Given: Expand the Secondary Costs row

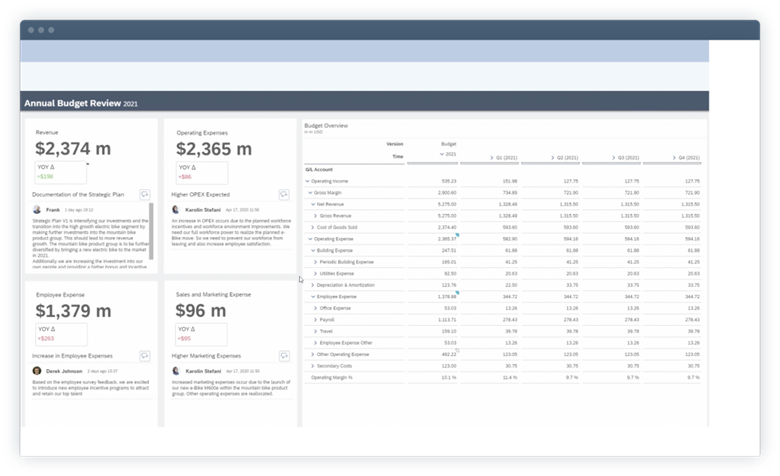Looking at the screenshot, I should pyautogui.click(x=311, y=365).
